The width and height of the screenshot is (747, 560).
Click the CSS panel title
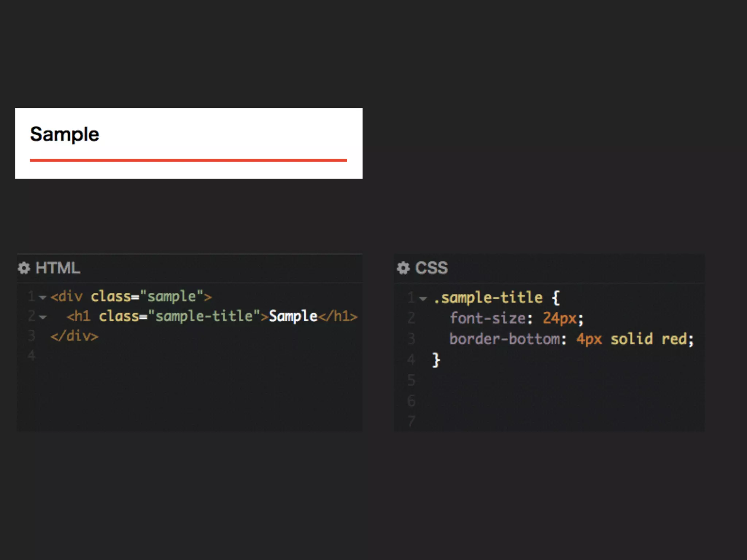point(431,268)
